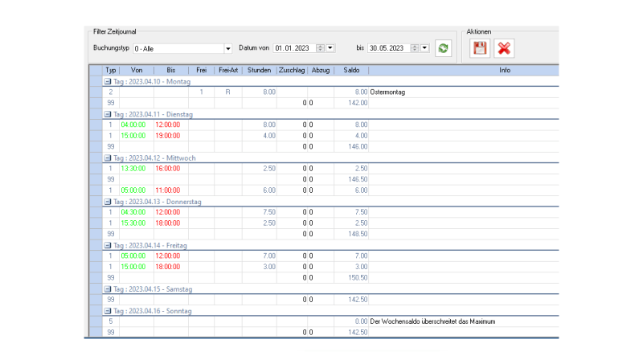
Task: Collapse the 2023.04.14 Freitag group
Action: [x=108, y=245]
